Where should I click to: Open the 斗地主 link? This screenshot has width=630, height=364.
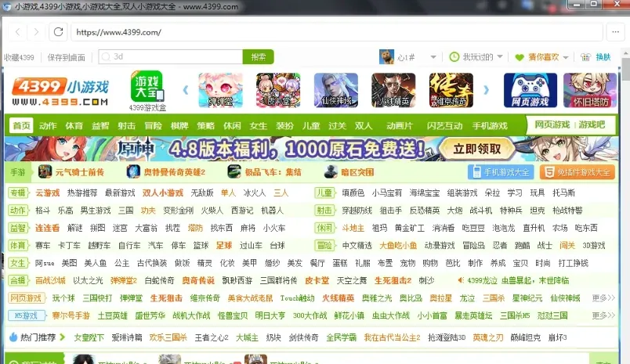tap(353, 228)
